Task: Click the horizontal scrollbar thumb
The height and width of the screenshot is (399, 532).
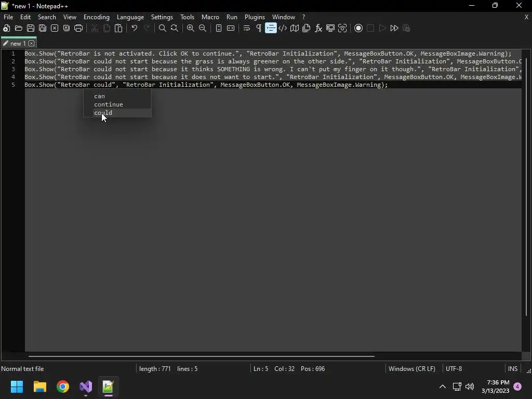Action: [202, 356]
